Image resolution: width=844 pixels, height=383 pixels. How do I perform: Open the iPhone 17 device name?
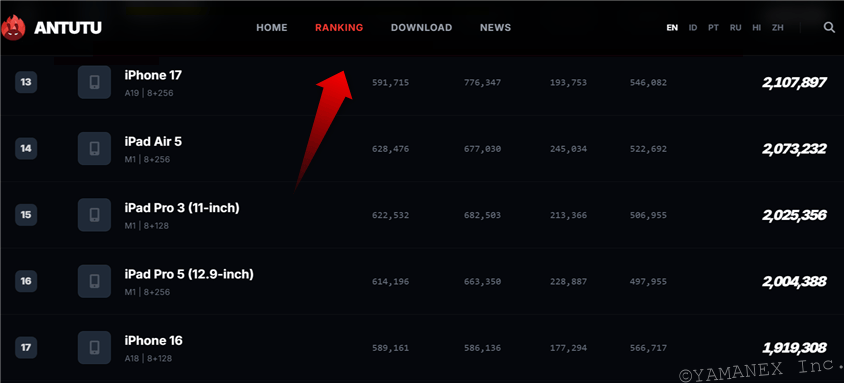pyautogui.click(x=153, y=75)
